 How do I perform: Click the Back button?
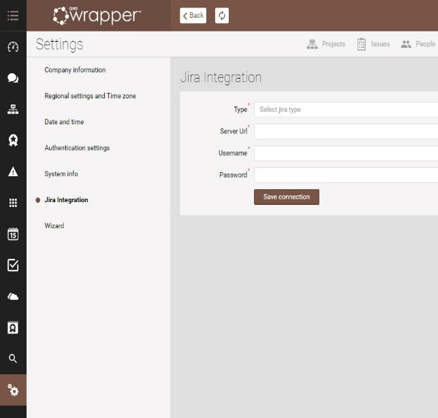(x=193, y=15)
